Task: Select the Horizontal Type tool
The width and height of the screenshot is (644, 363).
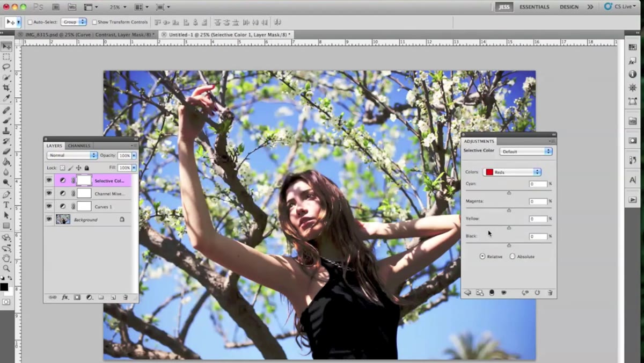Action: point(6,205)
